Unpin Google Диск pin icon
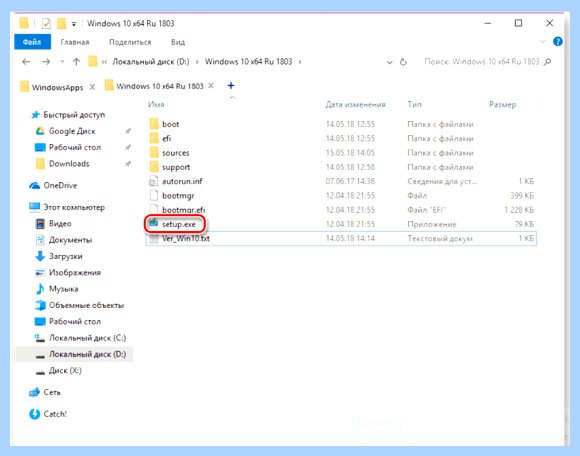 [128, 131]
